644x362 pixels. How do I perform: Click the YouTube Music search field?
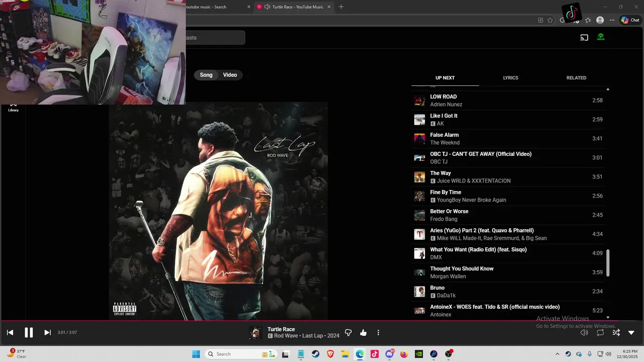215,38
